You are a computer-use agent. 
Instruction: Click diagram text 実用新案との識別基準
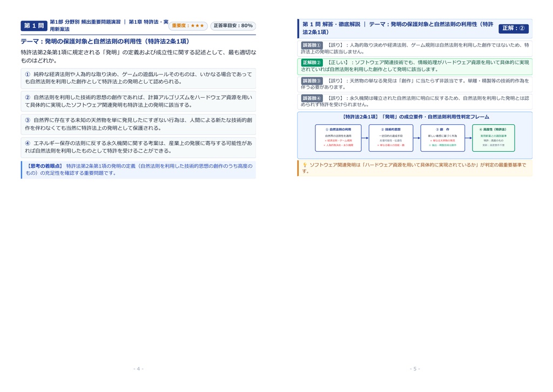[494, 136]
